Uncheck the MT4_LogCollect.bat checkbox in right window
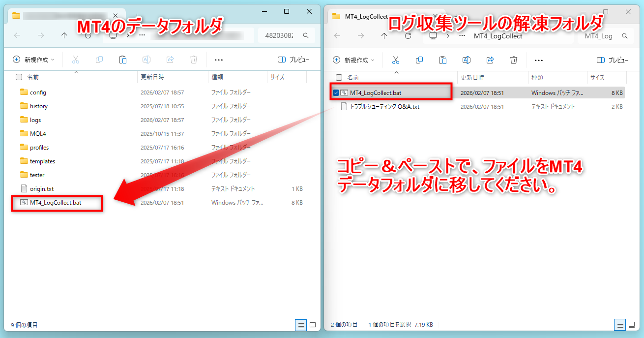The image size is (644, 338). [336, 92]
